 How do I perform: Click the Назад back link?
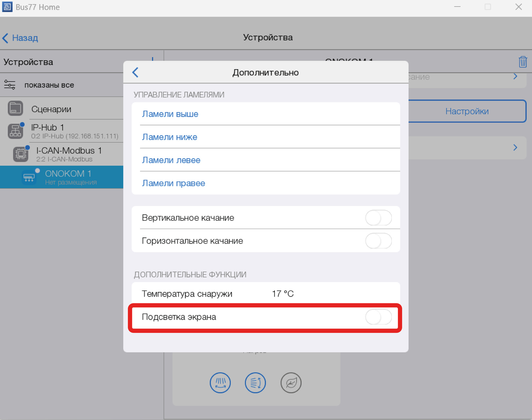(x=21, y=38)
